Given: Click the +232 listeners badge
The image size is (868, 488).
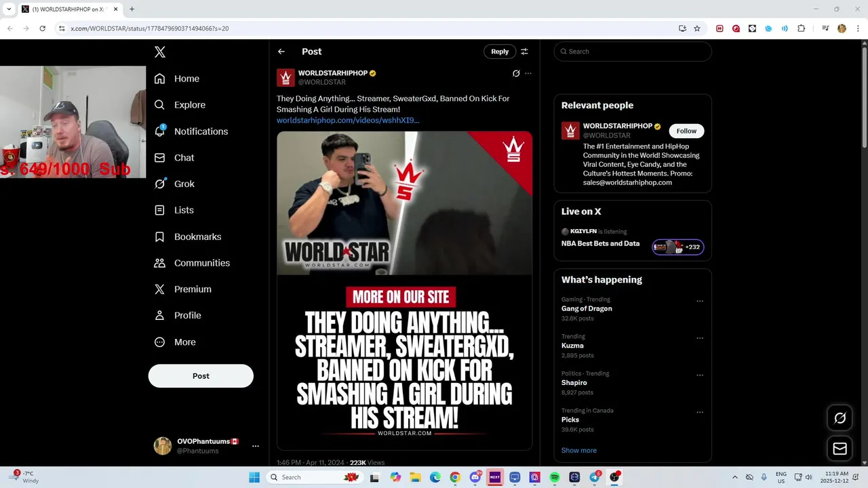Looking at the screenshot, I should [x=678, y=247].
